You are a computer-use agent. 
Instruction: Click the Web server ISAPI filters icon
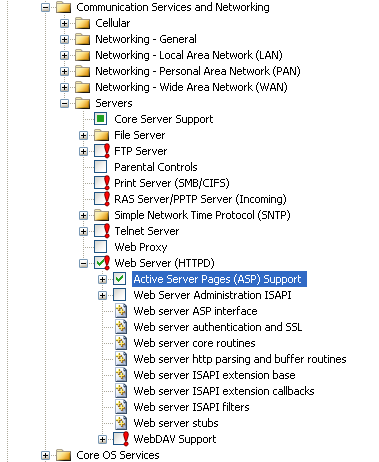pos(121,407)
